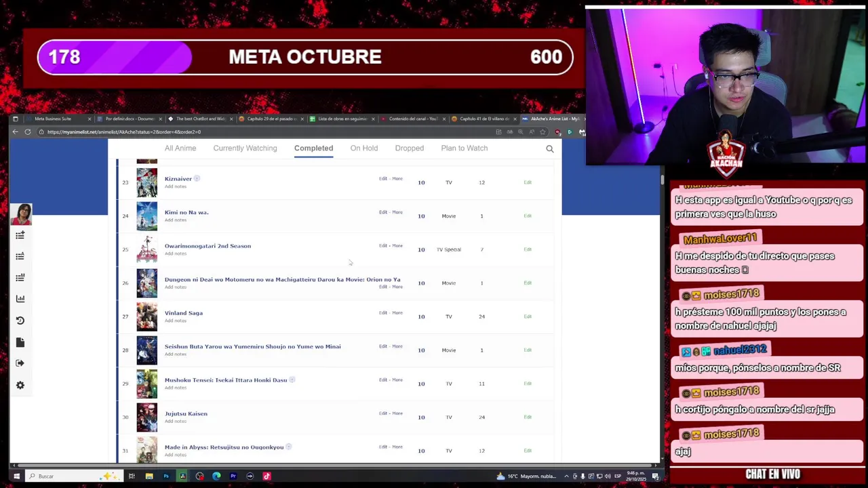Click the Kiznaiver cover thumbnail

[x=146, y=182]
